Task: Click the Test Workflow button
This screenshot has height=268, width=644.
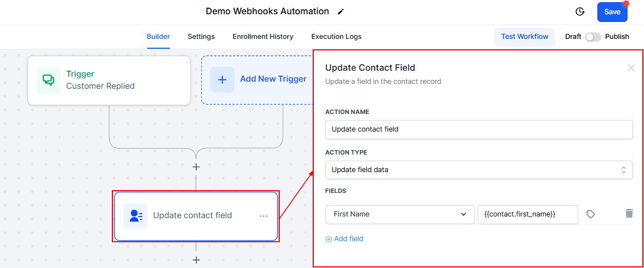Action: (x=524, y=37)
